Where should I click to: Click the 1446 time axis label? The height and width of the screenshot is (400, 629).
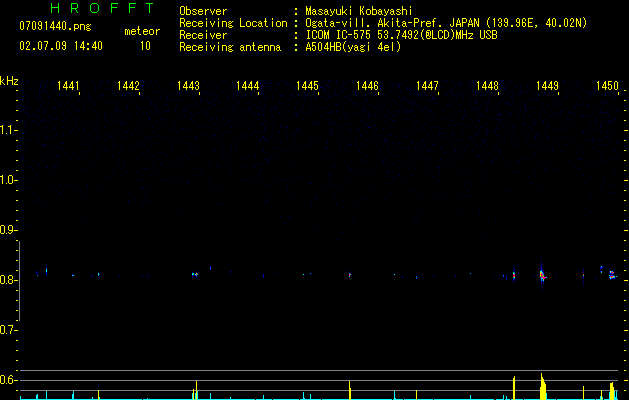coord(367,86)
